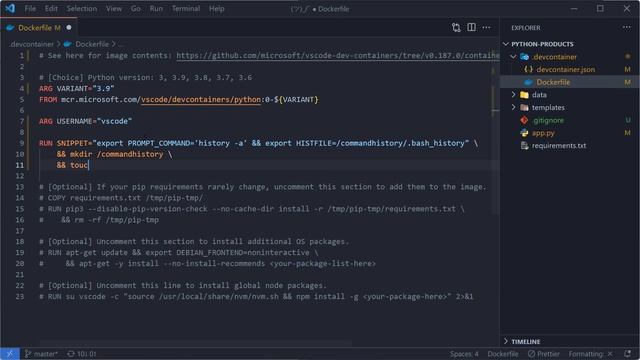Click the unsaved dot on Dockerfile tab

pos(69,28)
